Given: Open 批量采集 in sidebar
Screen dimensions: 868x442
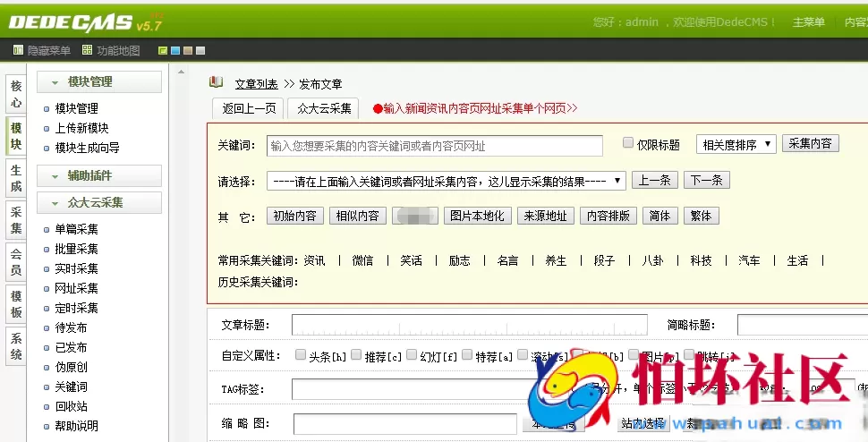Looking at the screenshot, I should coord(76,249).
